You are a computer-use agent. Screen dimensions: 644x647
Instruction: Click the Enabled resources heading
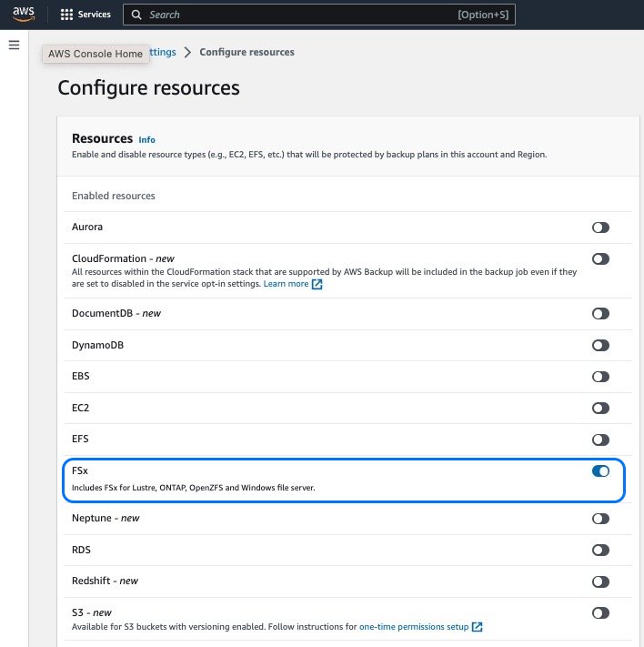[x=114, y=196]
